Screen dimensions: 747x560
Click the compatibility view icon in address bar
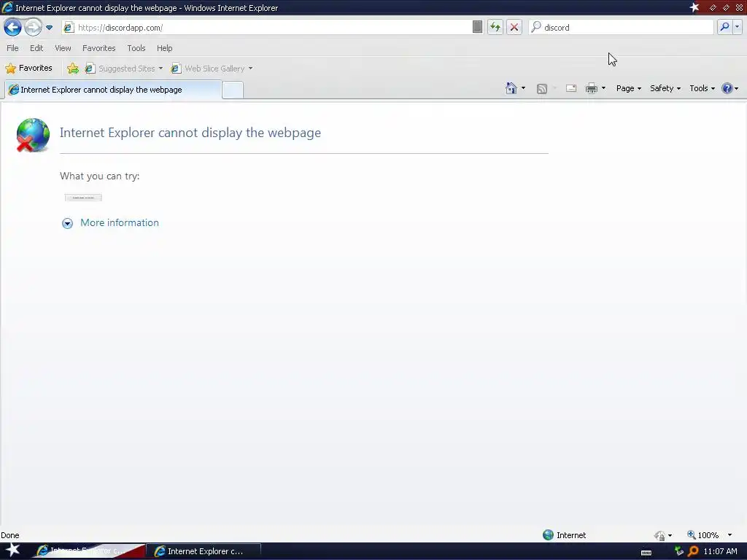[477, 27]
